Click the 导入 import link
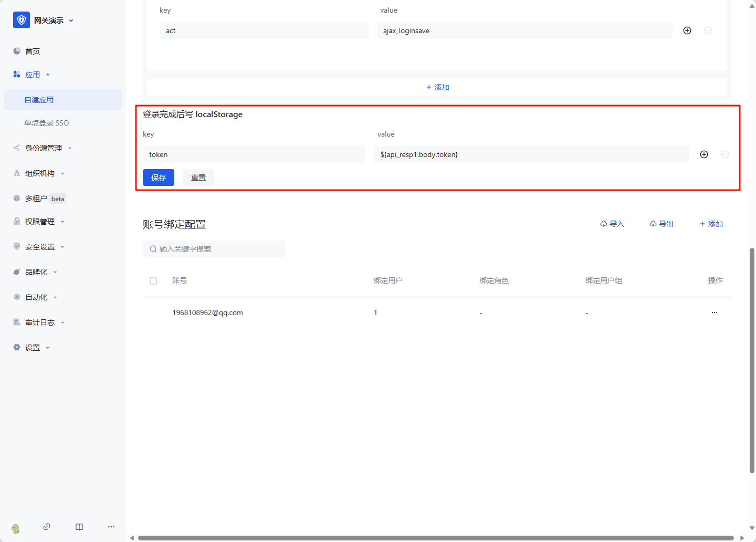756x542 pixels. [612, 224]
